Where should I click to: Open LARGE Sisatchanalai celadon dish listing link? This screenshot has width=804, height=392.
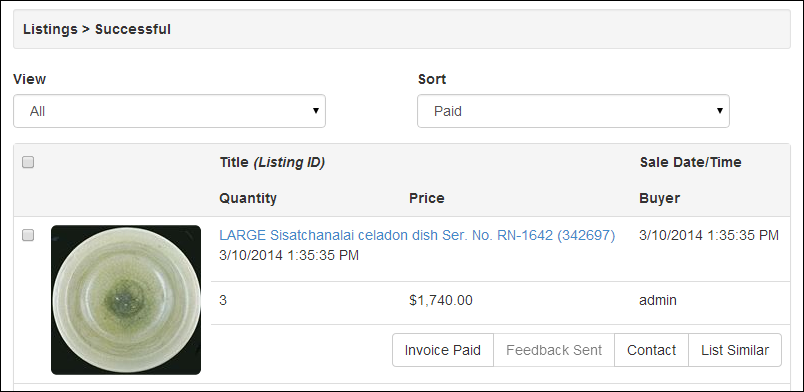pyautogui.click(x=417, y=236)
